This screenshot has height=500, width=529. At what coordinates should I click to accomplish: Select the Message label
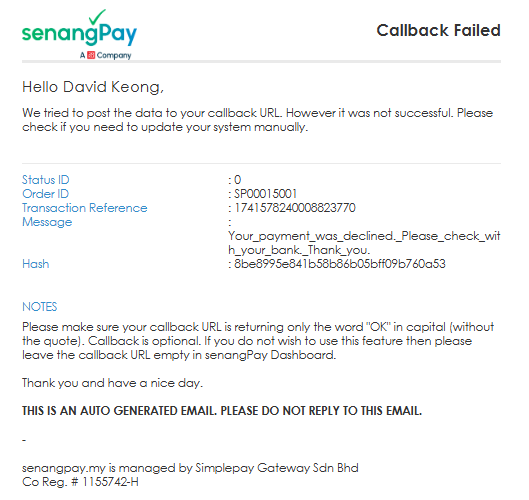coord(47,222)
